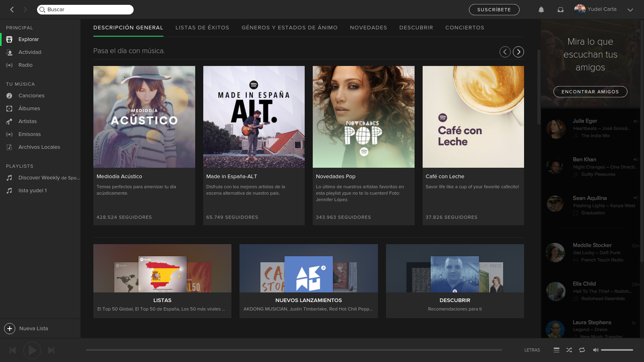The width and height of the screenshot is (644, 362).
Task: Open Archivos Locales
Action: pyautogui.click(x=40, y=147)
